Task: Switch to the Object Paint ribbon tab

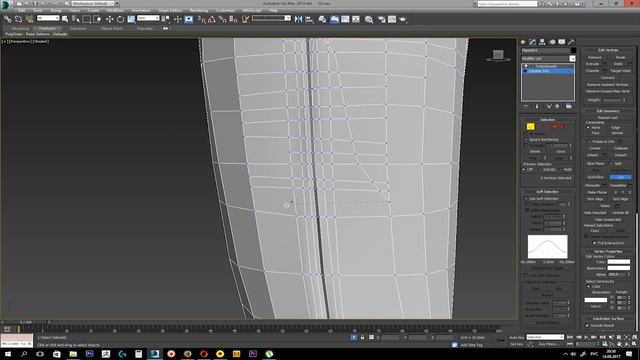Action: pyautogui.click(x=111, y=29)
